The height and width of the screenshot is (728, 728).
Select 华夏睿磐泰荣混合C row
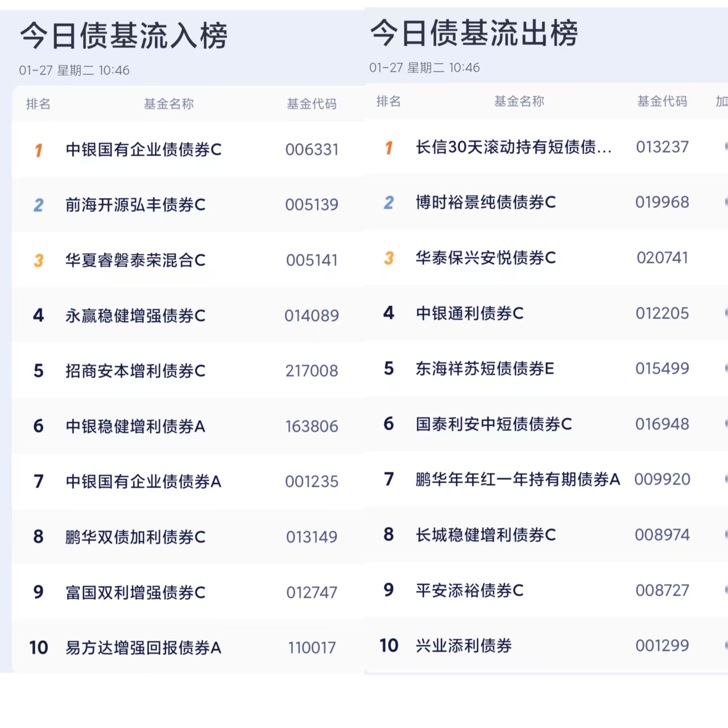click(x=135, y=260)
